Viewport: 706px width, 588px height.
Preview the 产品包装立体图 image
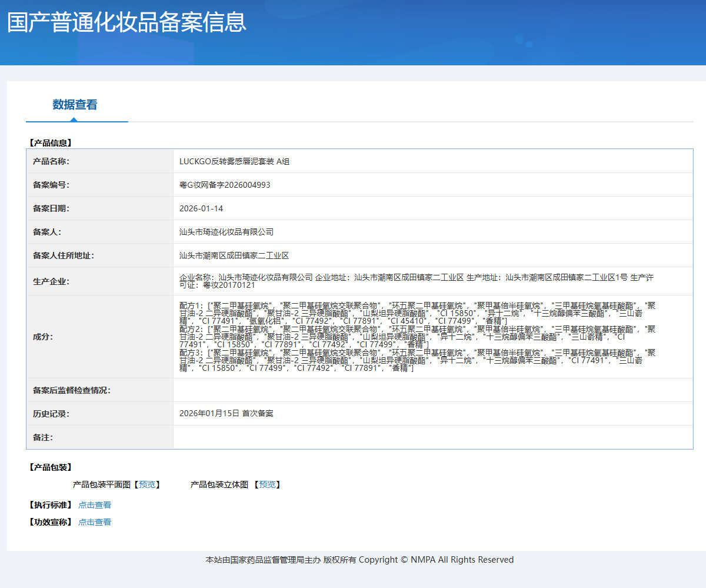tap(267, 484)
